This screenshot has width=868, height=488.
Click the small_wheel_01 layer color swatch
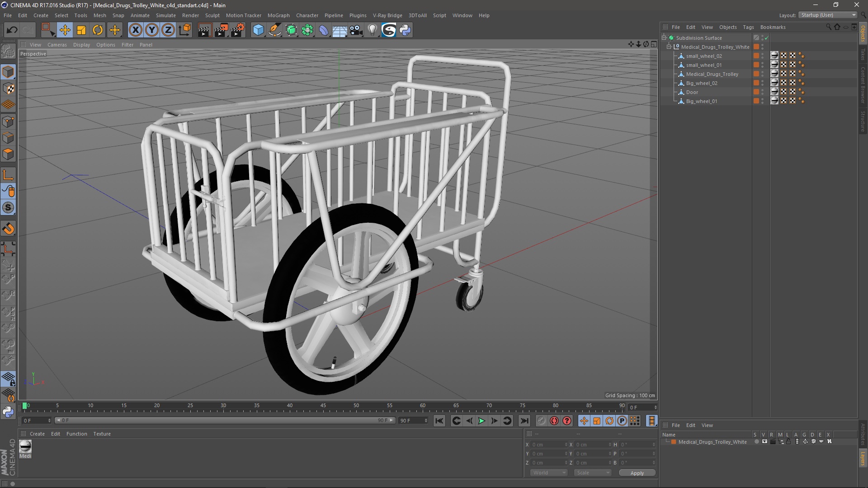coord(756,65)
